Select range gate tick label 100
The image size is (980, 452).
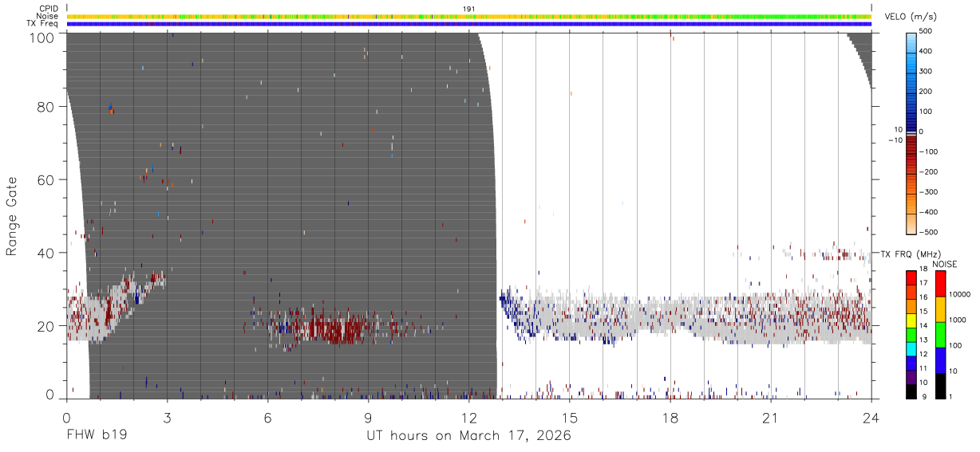coord(41,37)
